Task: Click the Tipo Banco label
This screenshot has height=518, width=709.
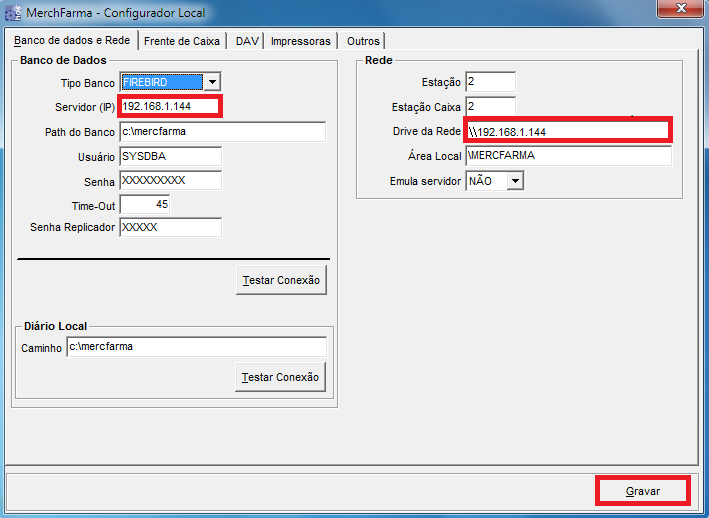Action: point(88,83)
